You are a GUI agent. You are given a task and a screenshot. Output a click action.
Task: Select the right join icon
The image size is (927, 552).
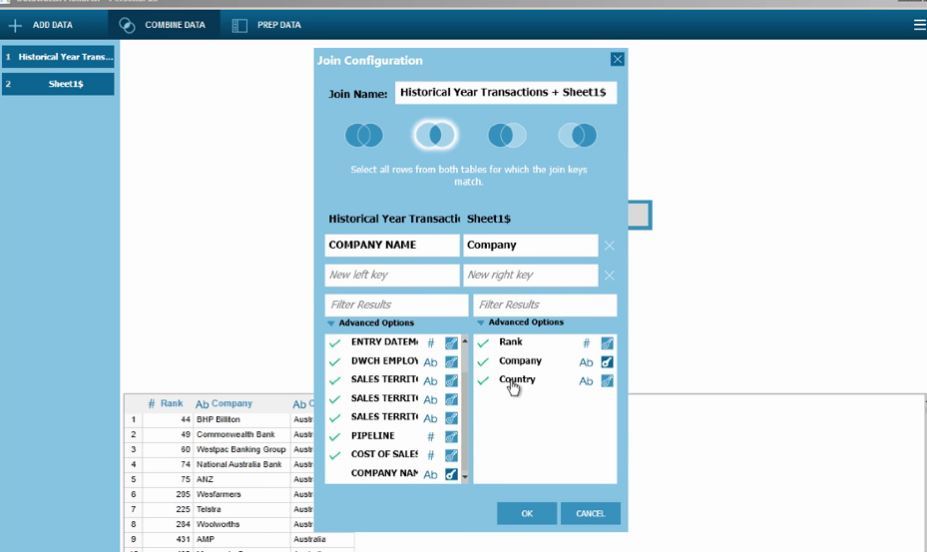coord(577,135)
